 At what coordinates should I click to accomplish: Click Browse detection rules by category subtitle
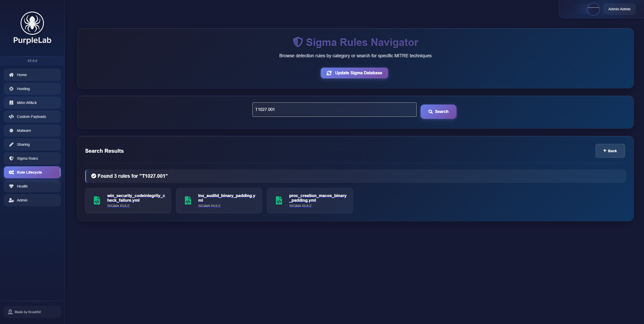(x=355, y=56)
